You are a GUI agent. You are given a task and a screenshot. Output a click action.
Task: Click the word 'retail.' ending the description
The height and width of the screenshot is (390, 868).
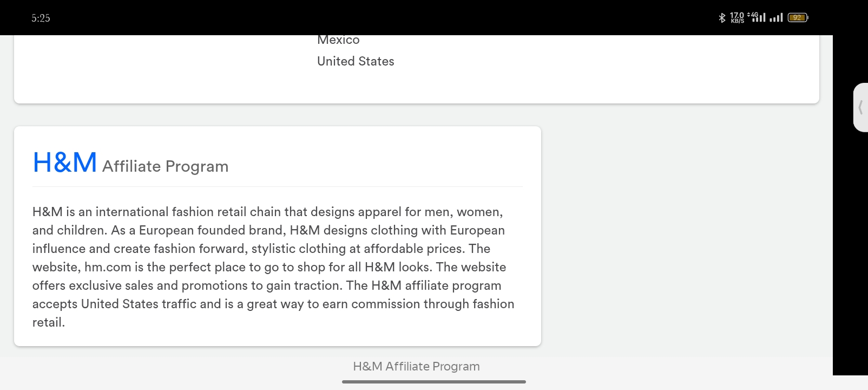[49, 322]
